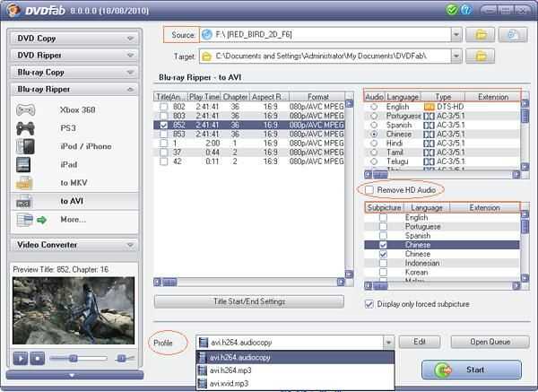Choose avi.h264.audiocopy from profile list

click(295, 357)
